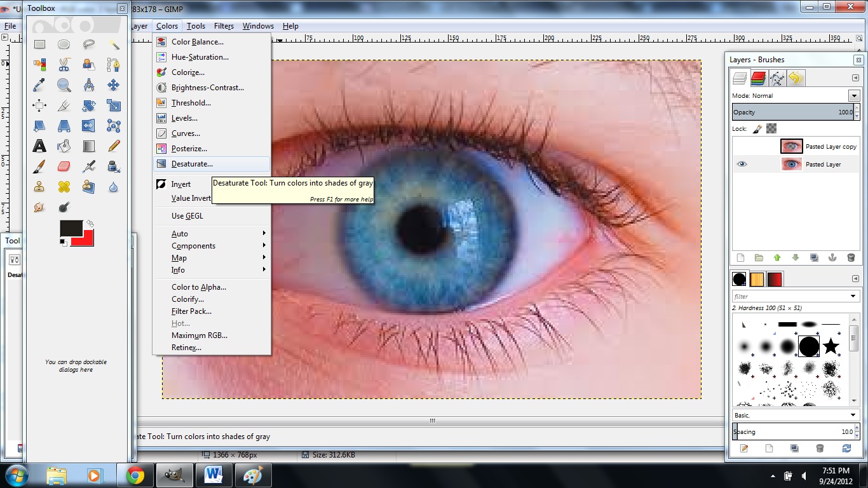The image size is (868, 488).
Task: Select the Smudge tool
Action: pyautogui.click(x=39, y=207)
